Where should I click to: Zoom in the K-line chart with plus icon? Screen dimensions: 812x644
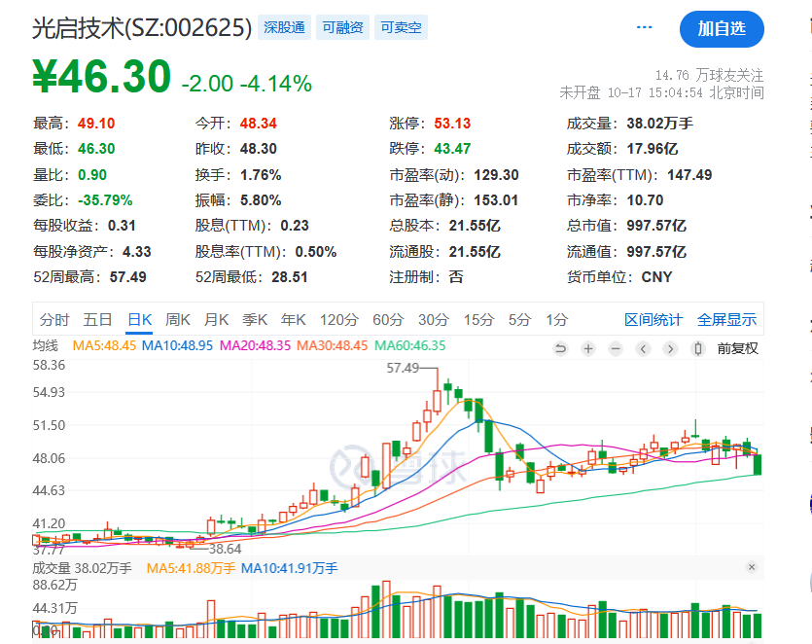pos(587,348)
